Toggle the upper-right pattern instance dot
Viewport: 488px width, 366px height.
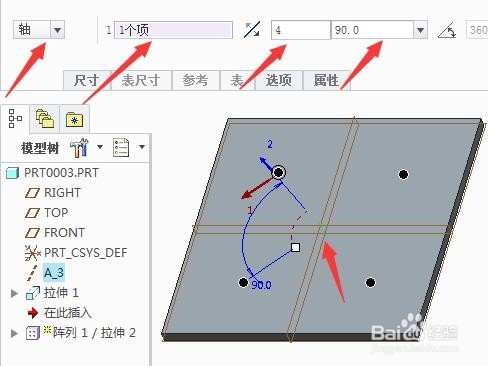point(403,174)
